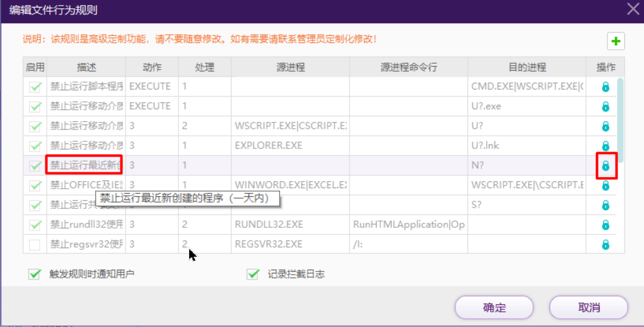The width and height of the screenshot is (644, 327).
Task: Click the CMD.EXE|WSCRIPT.EXE destination cell
Action: pyautogui.click(x=527, y=86)
